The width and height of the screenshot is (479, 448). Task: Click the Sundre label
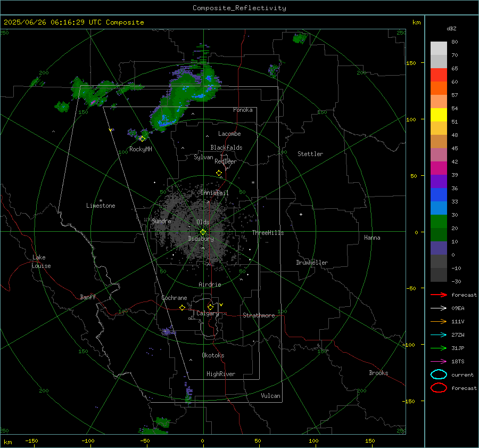(x=162, y=221)
